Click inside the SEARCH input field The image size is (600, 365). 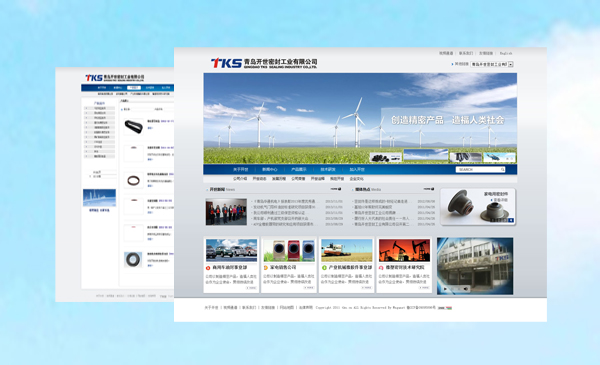pyautogui.click(x=478, y=169)
